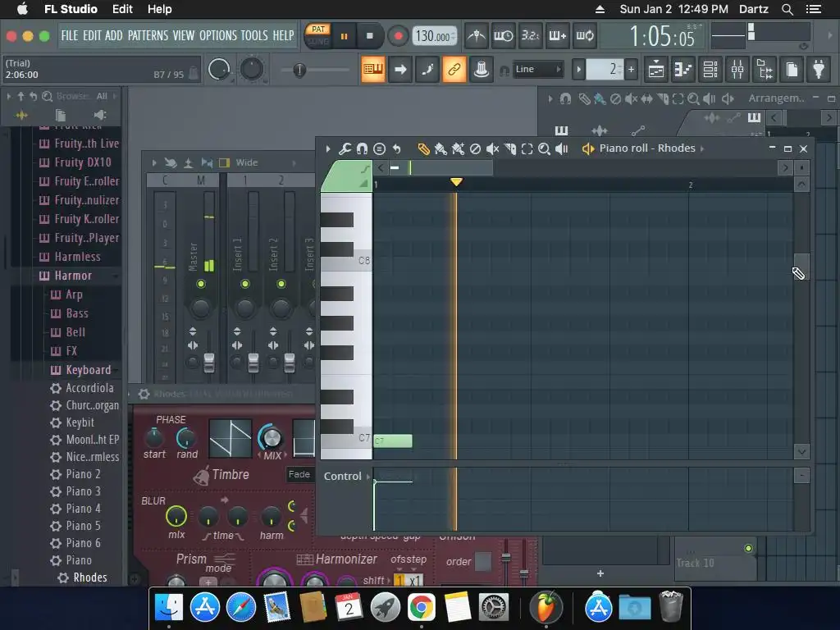Choose the Select tool in Piano roll

pyautogui.click(x=527, y=149)
